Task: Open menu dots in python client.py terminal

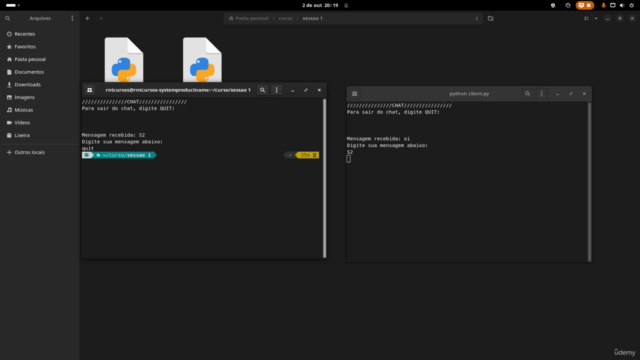Action: point(542,94)
